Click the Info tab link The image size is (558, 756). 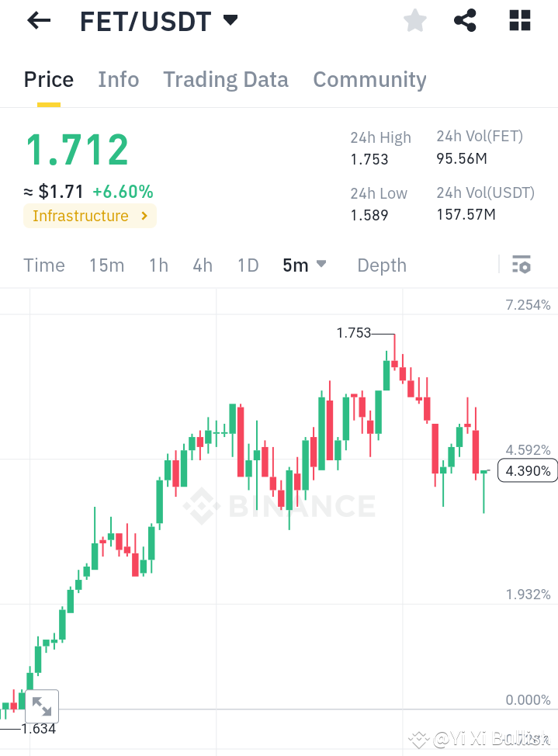pos(118,79)
